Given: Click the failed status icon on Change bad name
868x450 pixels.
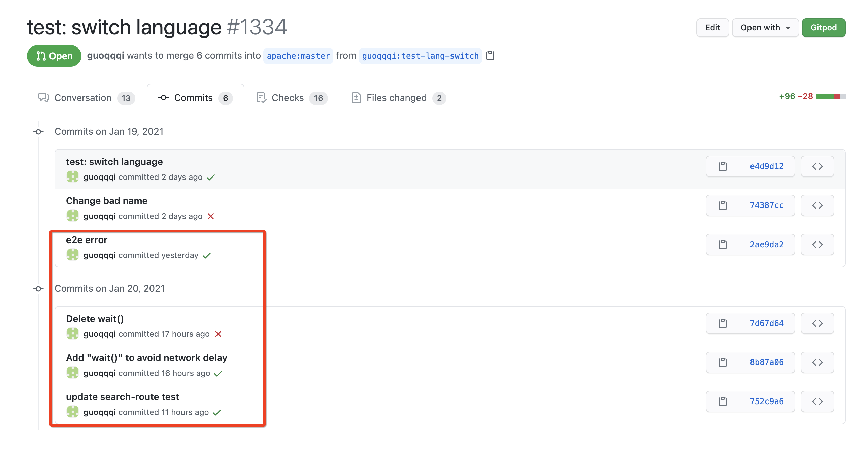Looking at the screenshot, I should (x=211, y=216).
